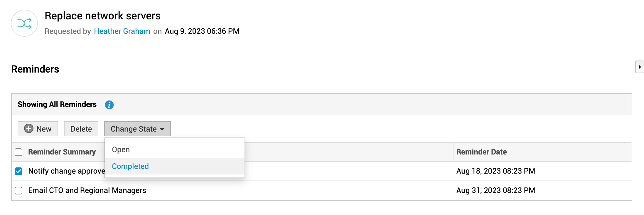Choose Completed from state menu
Screen dimensions: 644x215
[130, 166]
